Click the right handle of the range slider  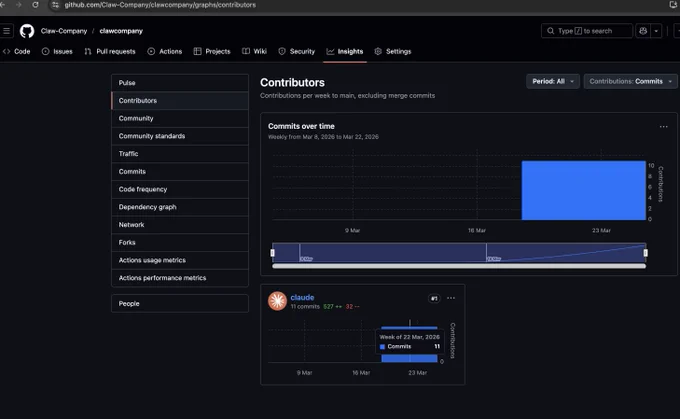pos(645,253)
